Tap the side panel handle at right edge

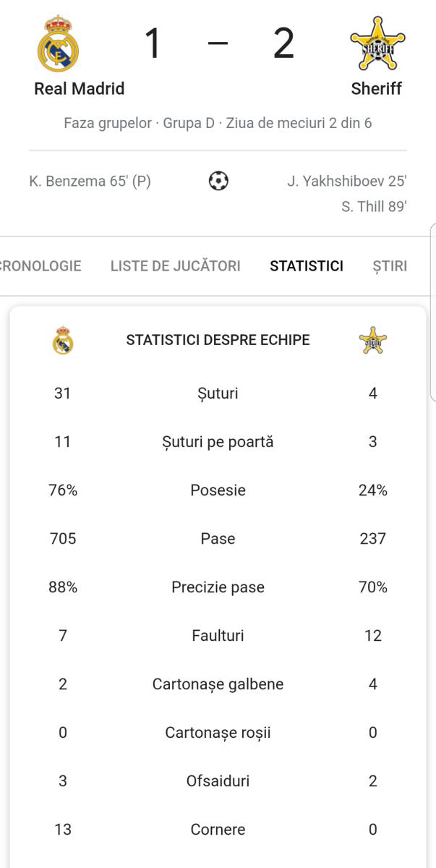pyautogui.click(x=433, y=312)
